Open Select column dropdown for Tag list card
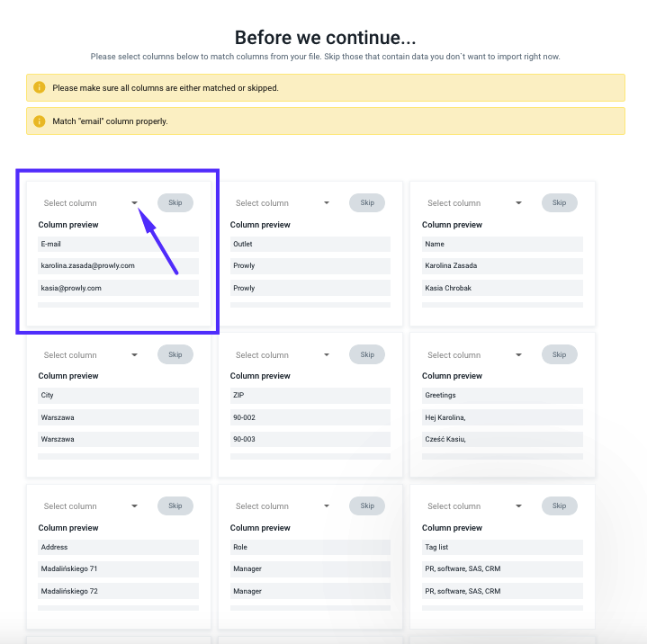 click(474, 506)
